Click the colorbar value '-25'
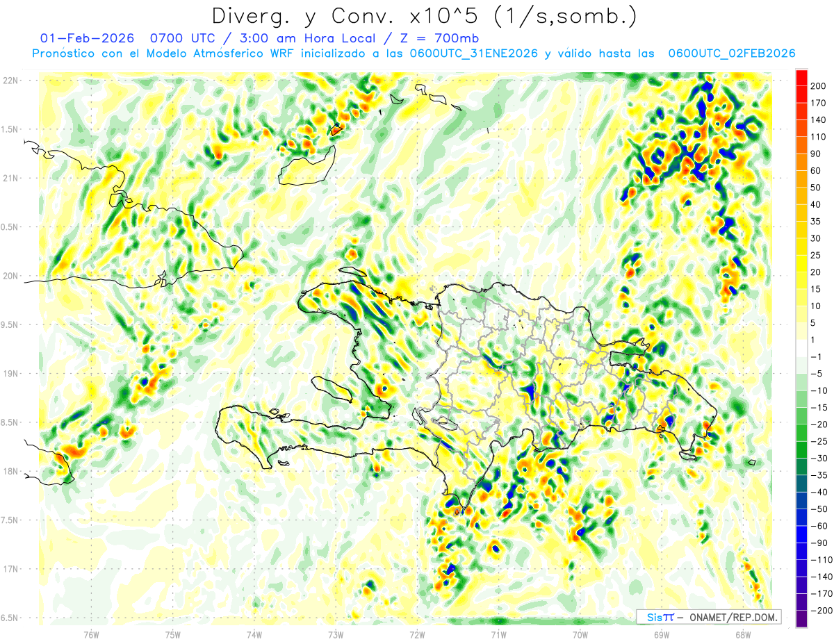This screenshot has height=644, width=834. pyautogui.click(x=820, y=441)
